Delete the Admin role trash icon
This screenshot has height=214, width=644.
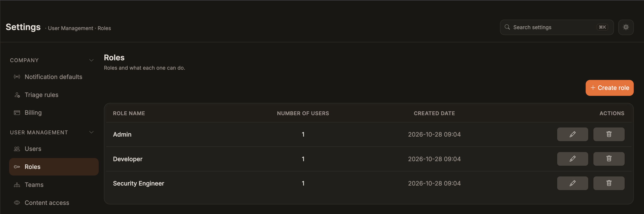pyautogui.click(x=609, y=134)
